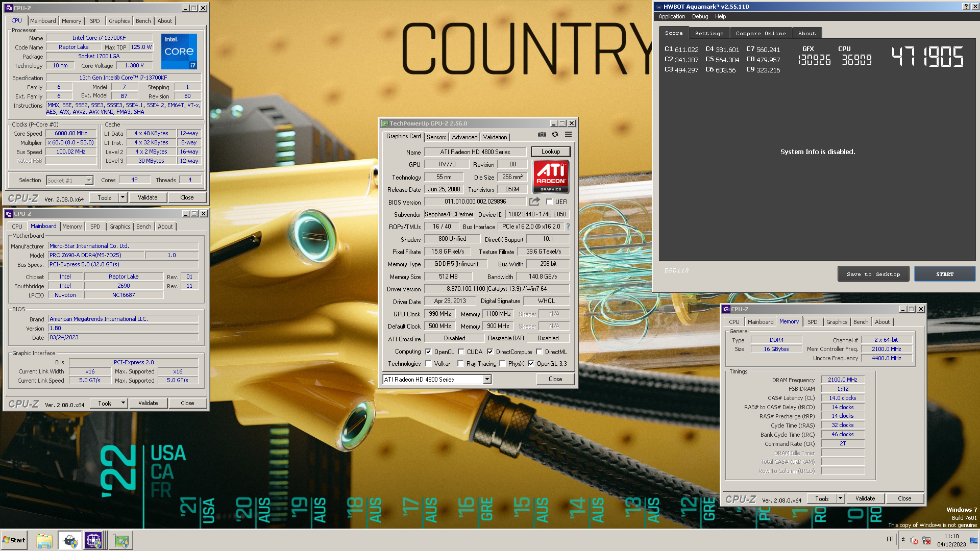Click Tools button in top CPU-Z window
This screenshot has height=551, width=980.
coord(104,197)
